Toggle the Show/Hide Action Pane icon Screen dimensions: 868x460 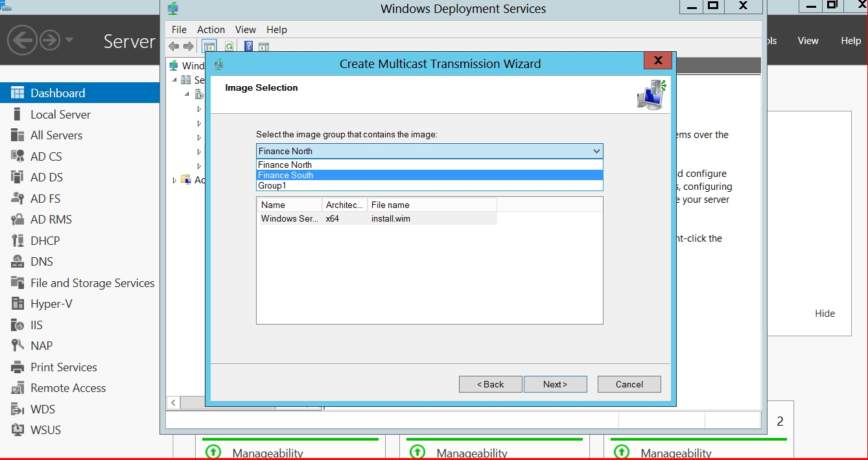click(264, 46)
